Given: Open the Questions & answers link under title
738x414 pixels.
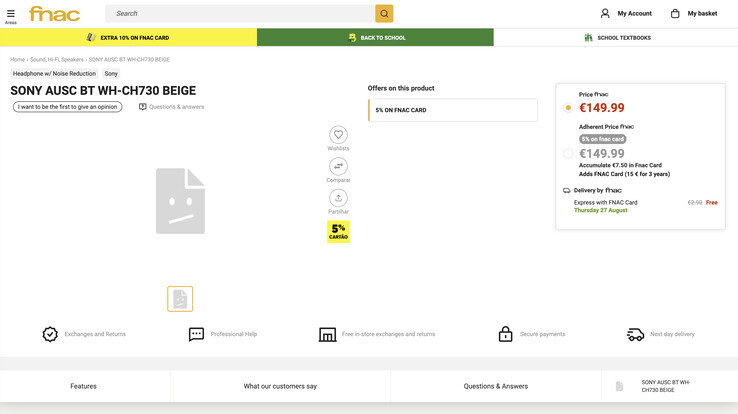Looking at the screenshot, I should click(x=171, y=107).
